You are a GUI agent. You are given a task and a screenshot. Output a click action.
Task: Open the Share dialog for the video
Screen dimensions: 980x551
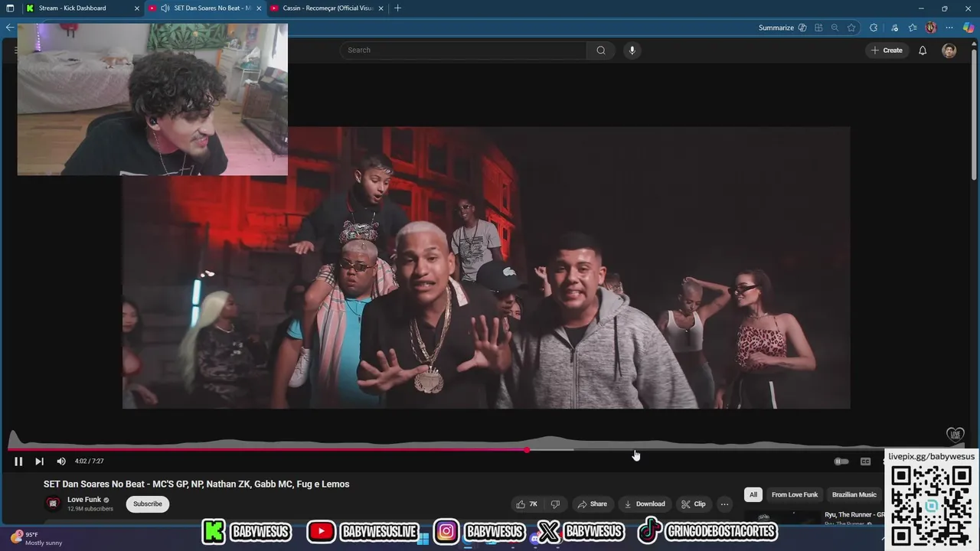pos(592,504)
